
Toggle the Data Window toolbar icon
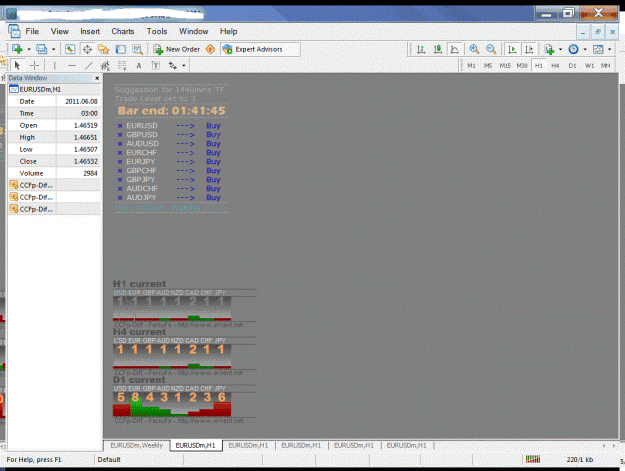click(87, 49)
